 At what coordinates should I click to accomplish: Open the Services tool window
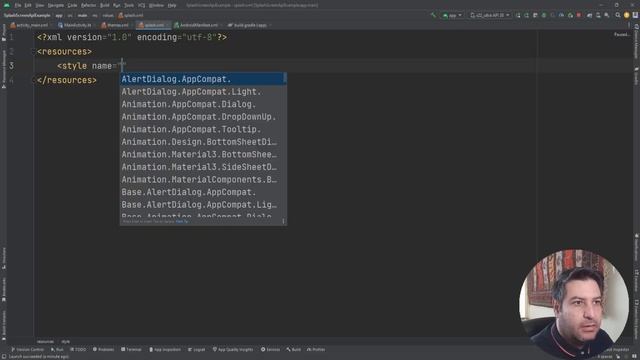tap(271, 349)
